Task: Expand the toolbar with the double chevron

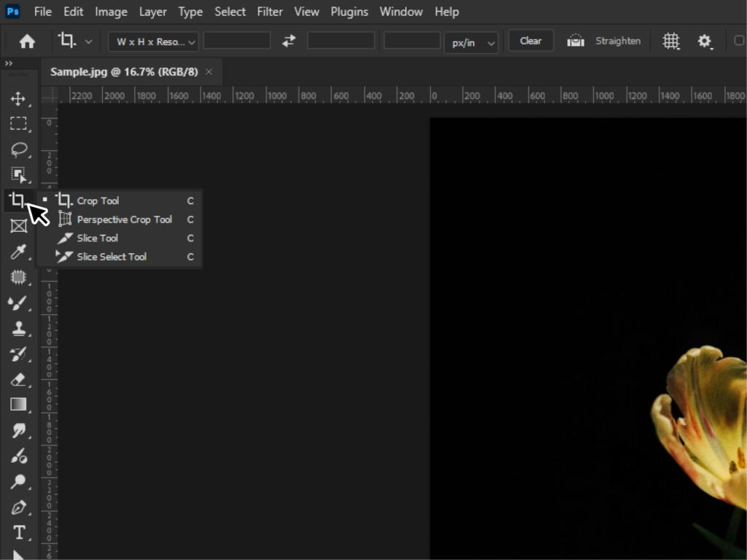Action: [8, 63]
